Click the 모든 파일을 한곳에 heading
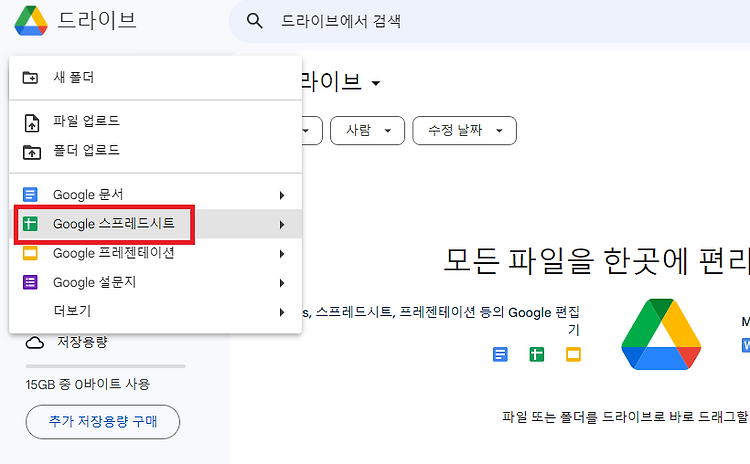This screenshot has height=464, width=750. [x=596, y=261]
